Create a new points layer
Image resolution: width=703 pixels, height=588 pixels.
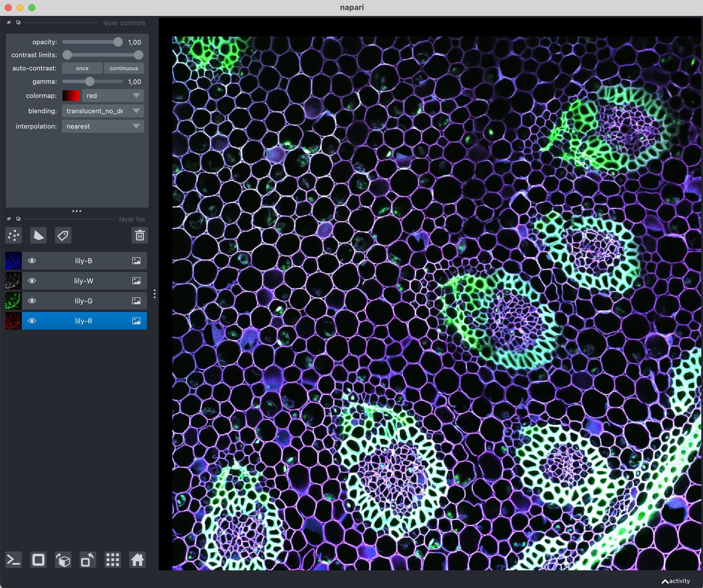pyautogui.click(x=14, y=235)
